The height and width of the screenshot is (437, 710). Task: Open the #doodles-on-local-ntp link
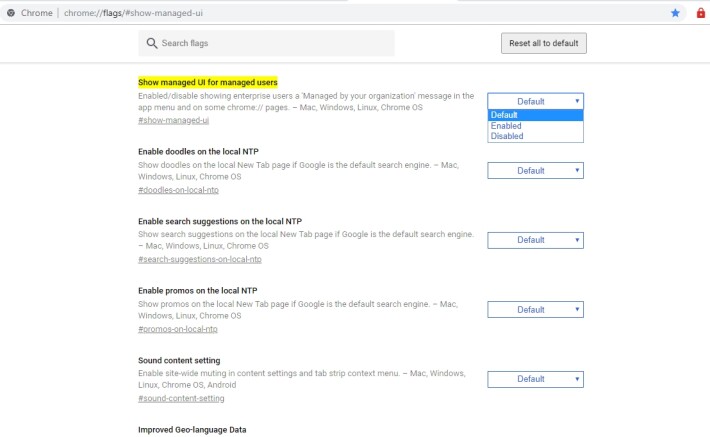coord(178,190)
